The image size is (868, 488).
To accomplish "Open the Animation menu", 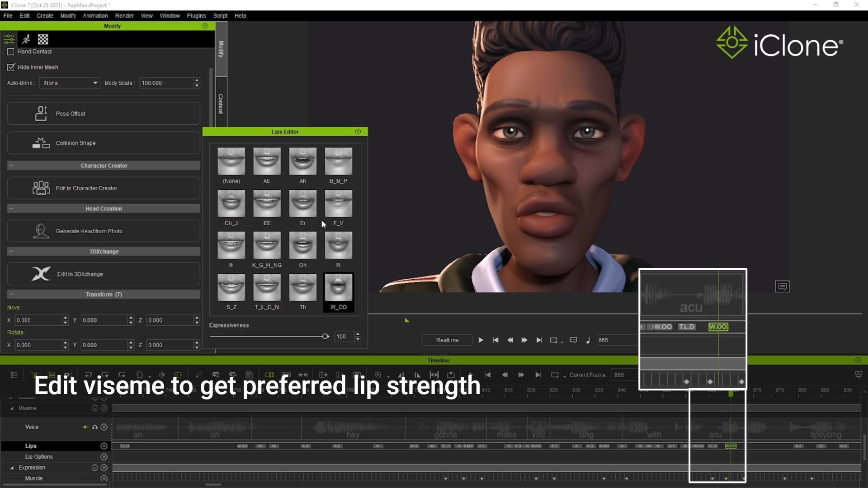I will pyautogui.click(x=95, y=15).
